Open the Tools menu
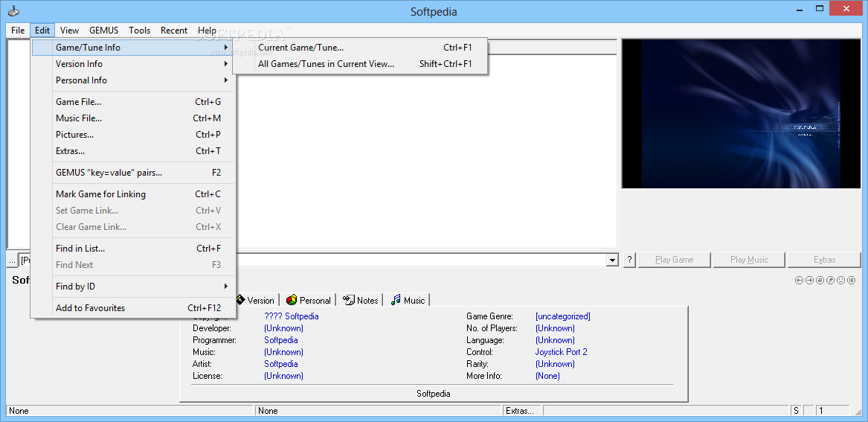 [140, 31]
